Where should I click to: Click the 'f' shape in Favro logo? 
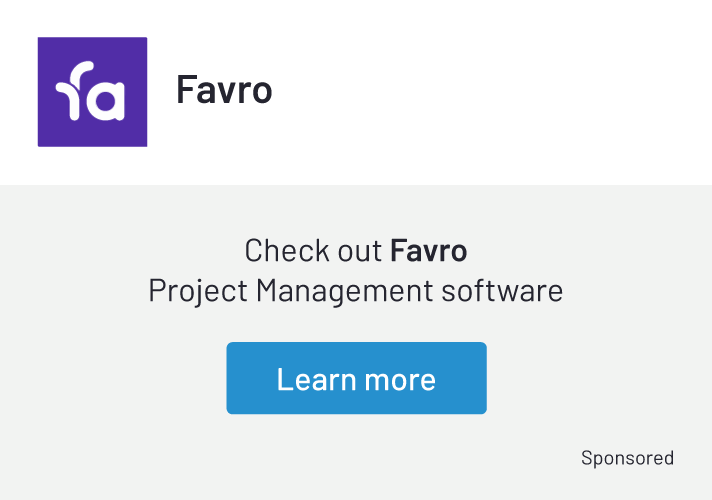tap(72, 95)
